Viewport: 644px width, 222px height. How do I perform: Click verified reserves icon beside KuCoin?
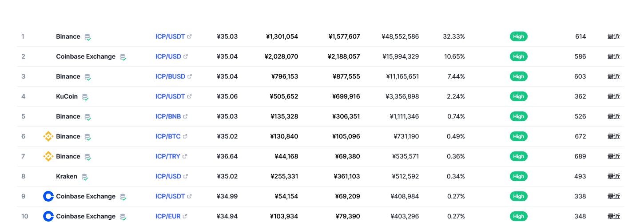(85, 97)
